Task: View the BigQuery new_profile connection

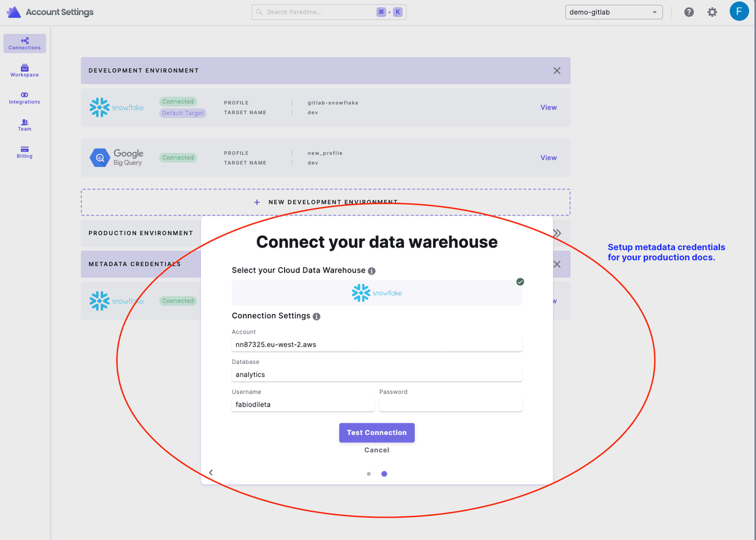Action: (x=548, y=157)
